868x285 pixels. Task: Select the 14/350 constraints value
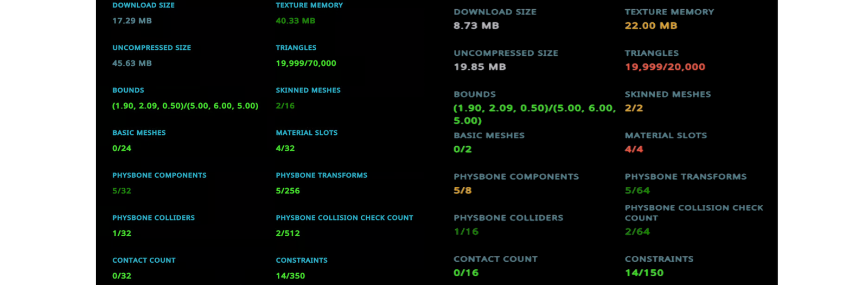(290, 276)
